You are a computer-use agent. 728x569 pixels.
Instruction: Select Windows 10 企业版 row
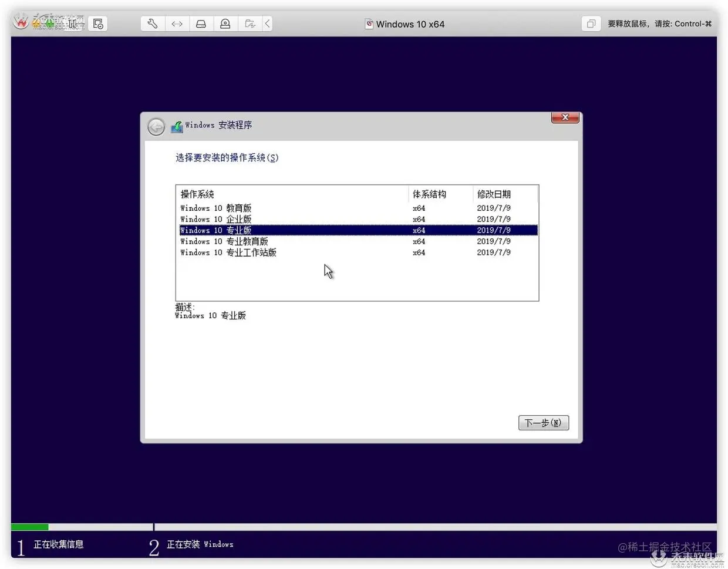pos(358,219)
